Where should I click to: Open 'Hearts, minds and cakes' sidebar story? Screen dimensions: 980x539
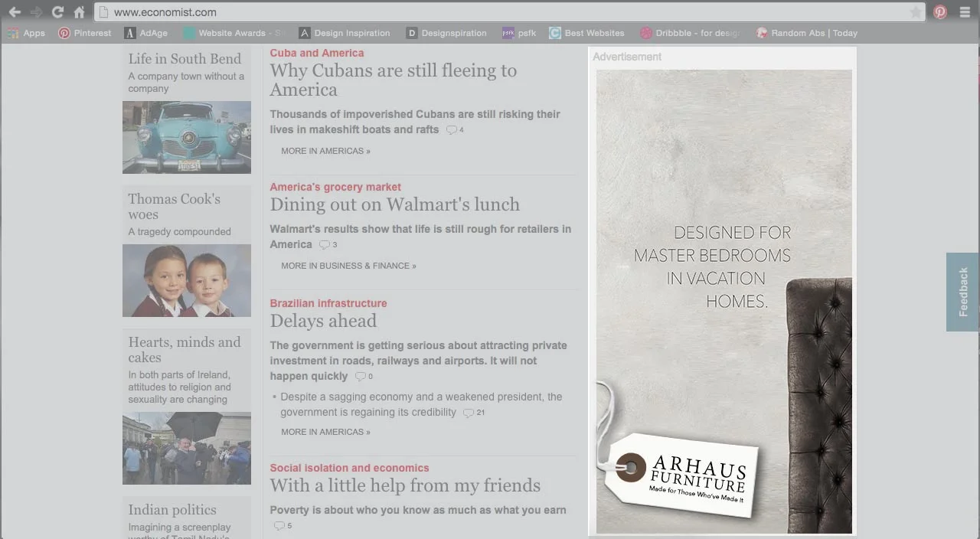pyautogui.click(x=185, y=350)
